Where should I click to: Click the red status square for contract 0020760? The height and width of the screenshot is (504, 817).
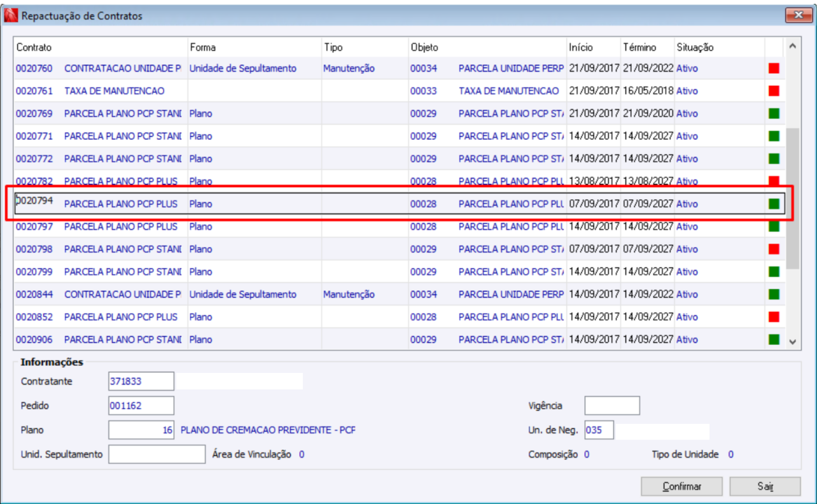(x=774, y=68)
